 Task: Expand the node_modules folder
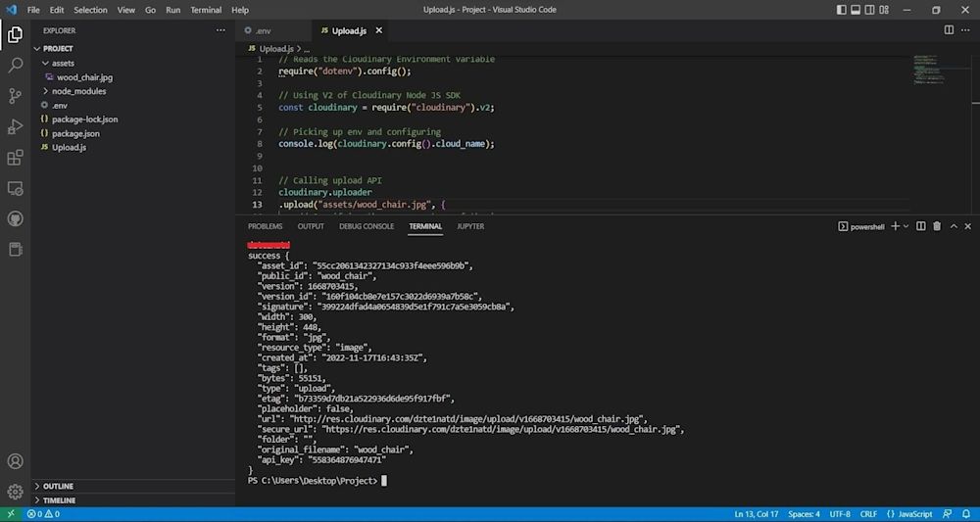(78, 91)
